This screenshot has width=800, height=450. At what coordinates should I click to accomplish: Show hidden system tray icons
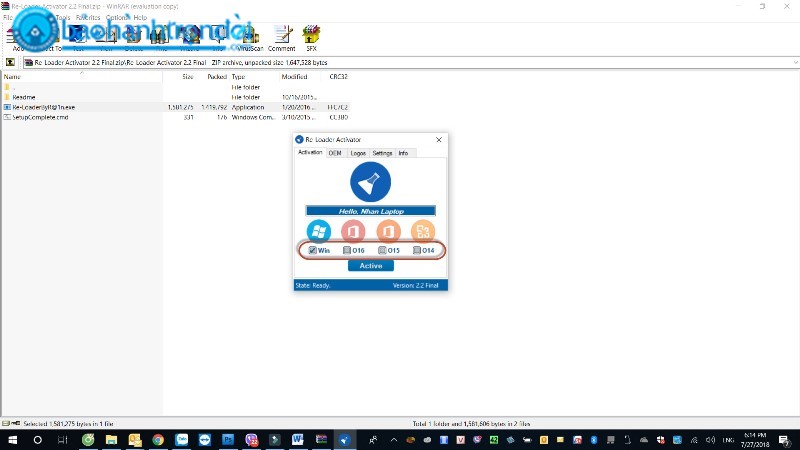click(x=394, y=440)
